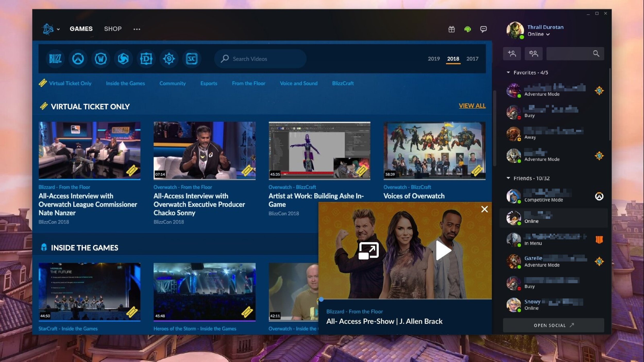This screenshot has height=362, width=644.
Task: Open Thrall Durotan's Online status dropdown
Action: pyautogui.click(x=539, y=34)
